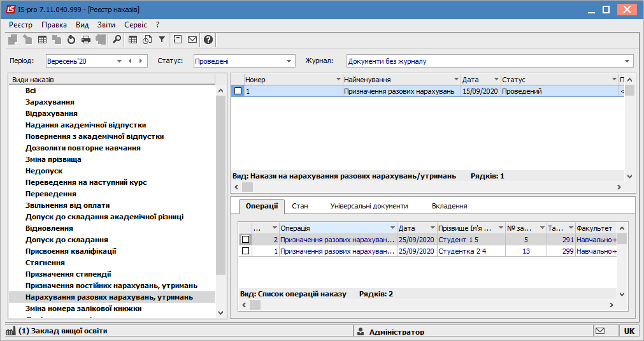Open Операція column filter dropdown
The width and height of the screenshot is (644, 341).
point(392,228)
